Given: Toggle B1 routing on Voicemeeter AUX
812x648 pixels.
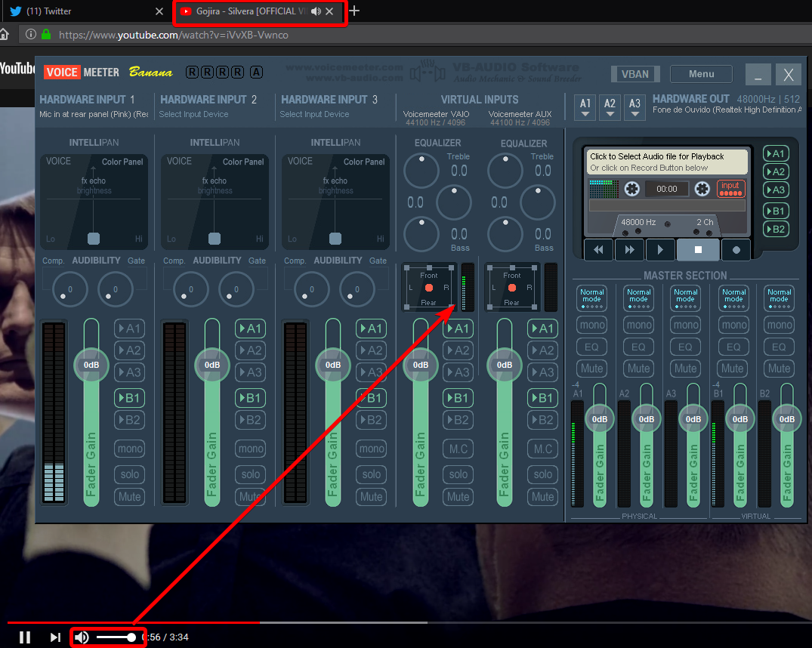Looking at the screenshot, I should [542, 398].
